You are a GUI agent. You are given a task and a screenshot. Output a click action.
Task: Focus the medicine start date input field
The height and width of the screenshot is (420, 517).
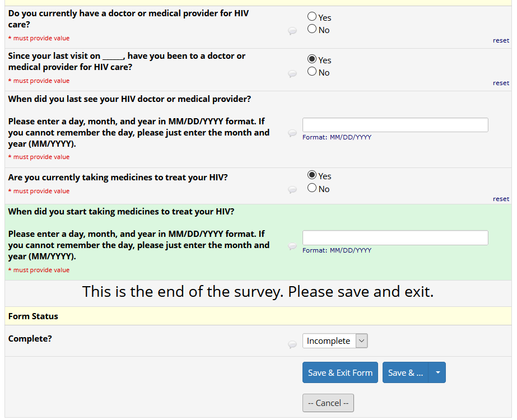pyautogui.click(x=395, y=237)
